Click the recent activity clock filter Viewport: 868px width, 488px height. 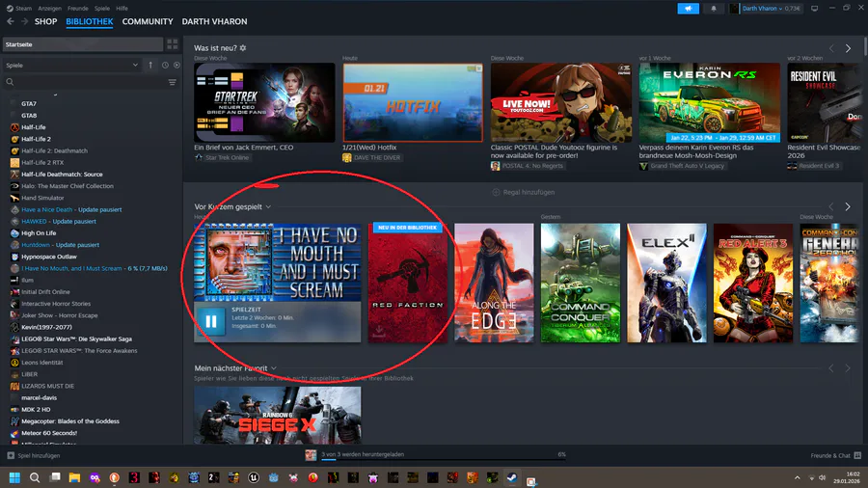[x=165, y=66]
